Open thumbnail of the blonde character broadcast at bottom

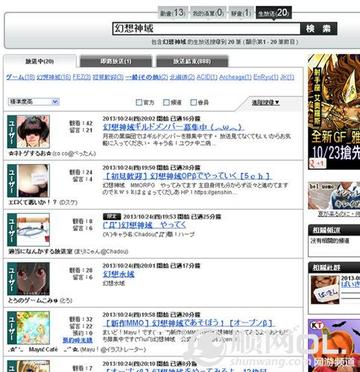click(x=33, y=366)
